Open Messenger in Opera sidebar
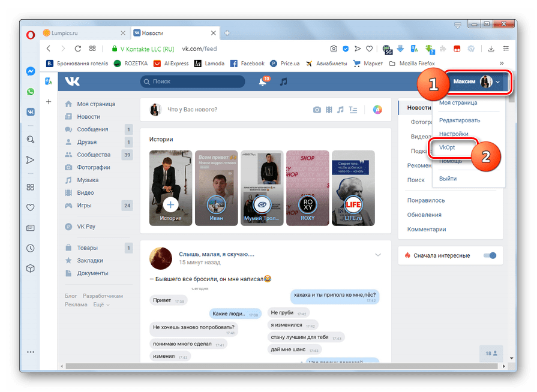The height and width of the screenshot is (392, 537). (30, 71)
